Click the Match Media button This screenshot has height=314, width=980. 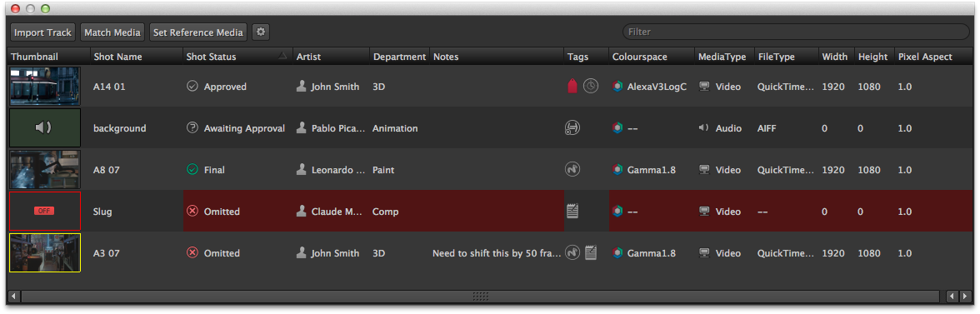click(x=112, y=32)
